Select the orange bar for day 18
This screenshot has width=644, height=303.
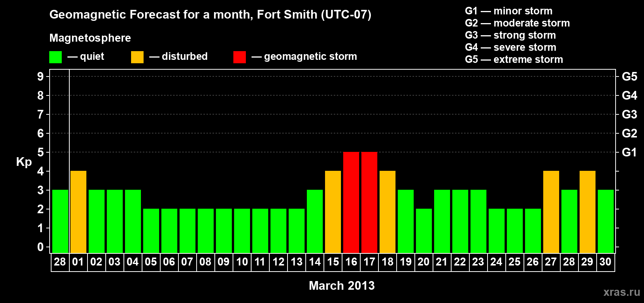(x=388, y=212)
